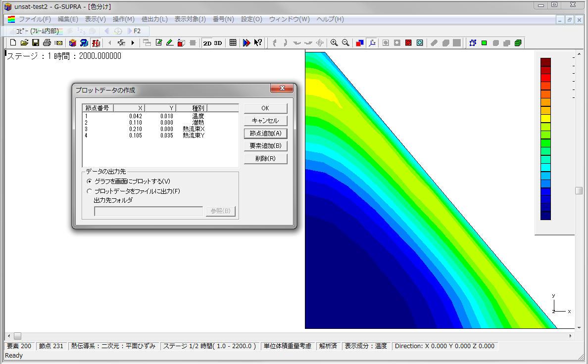Click the dark navy bottom legend swatch

[x=545, y=216]
